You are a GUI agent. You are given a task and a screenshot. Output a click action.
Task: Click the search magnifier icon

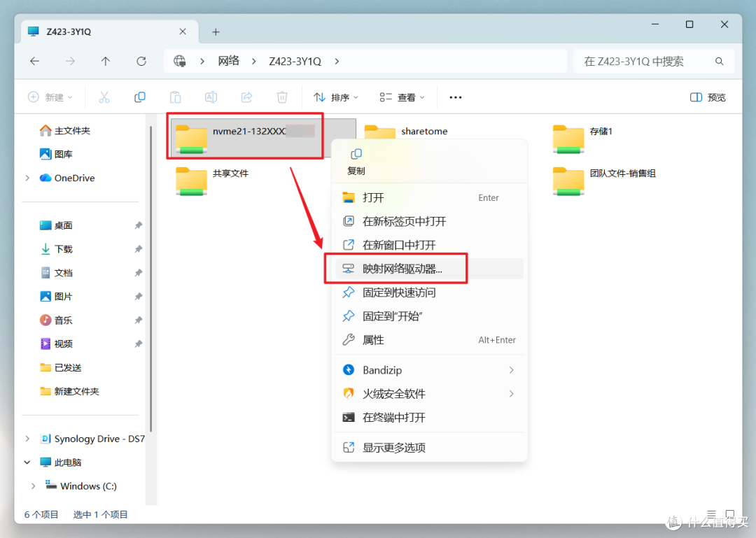point(720,62)
